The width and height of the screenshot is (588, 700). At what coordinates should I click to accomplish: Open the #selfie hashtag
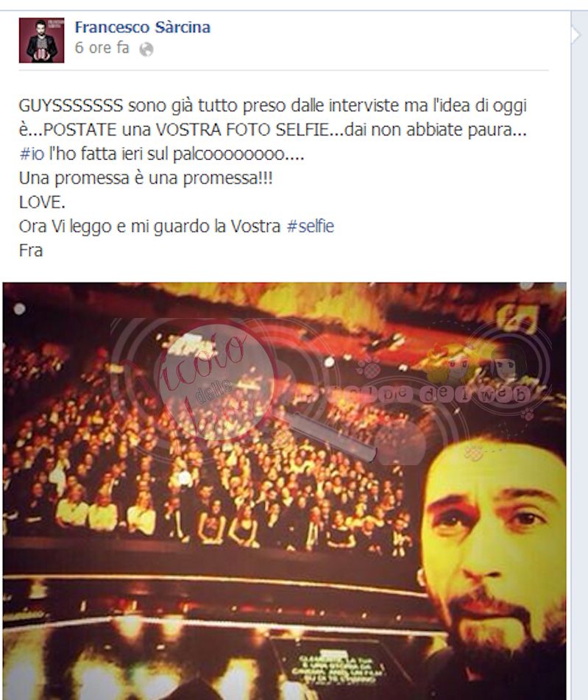[x=311, y=226]
